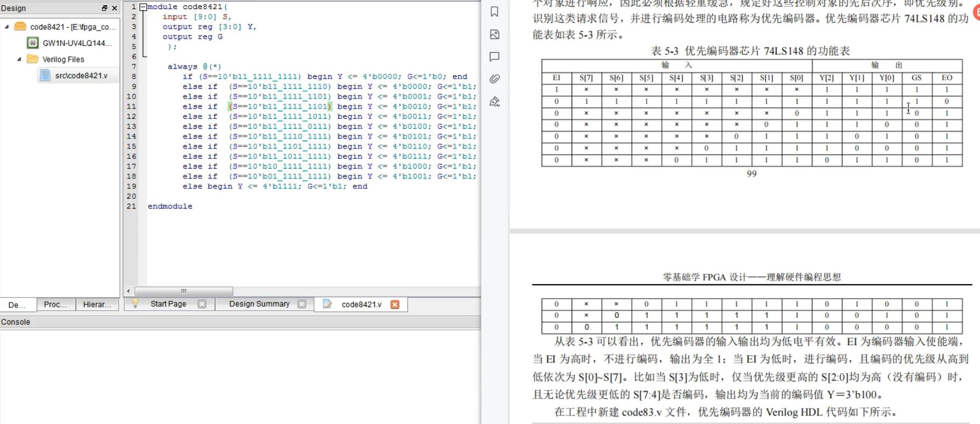
Task: Click the editor scrollbar left arrow
Action: tap(128, 291)
